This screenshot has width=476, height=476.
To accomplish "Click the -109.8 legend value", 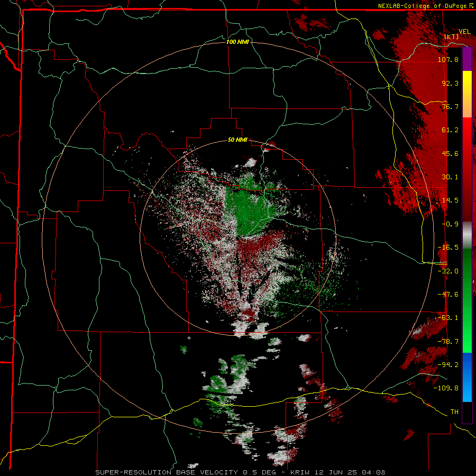I will pyautogui.click(x=446, y=388).
